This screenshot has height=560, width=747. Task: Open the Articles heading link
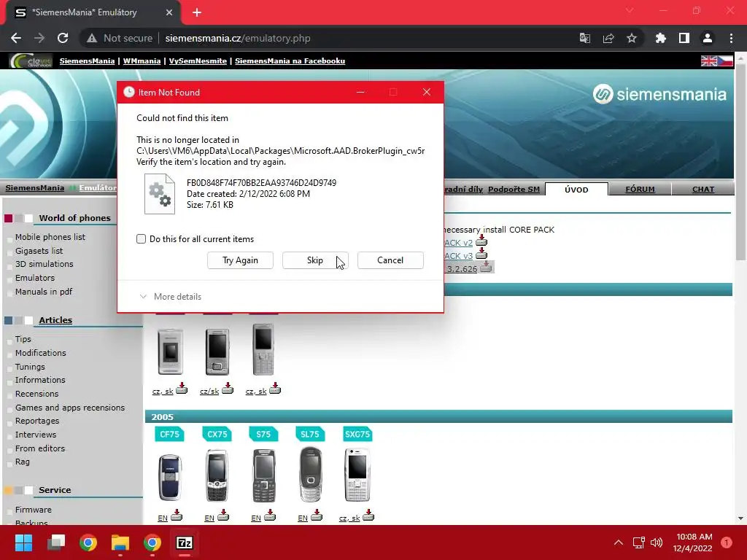55,320
